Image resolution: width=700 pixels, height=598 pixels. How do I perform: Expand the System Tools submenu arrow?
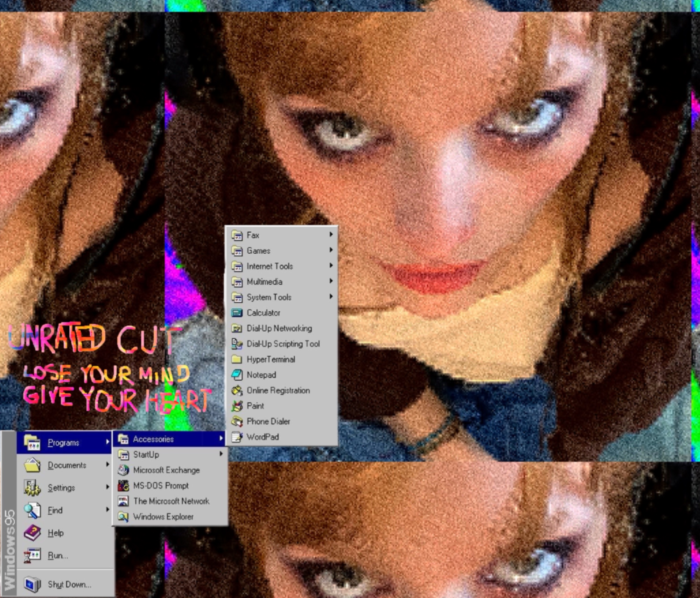pos(331,297)
